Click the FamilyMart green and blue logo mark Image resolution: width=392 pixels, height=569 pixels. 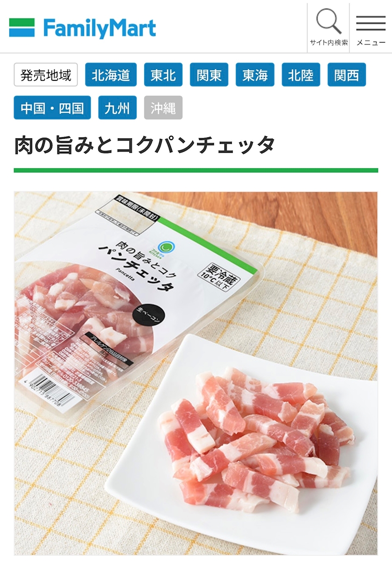[22, 28]
